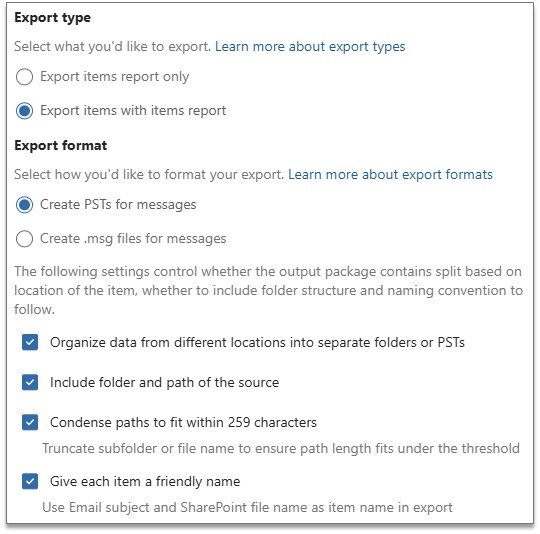Disable the Condense paths to 259 characters checkbox square
Viewport: 540px width, 534px height.
point(30,422)
